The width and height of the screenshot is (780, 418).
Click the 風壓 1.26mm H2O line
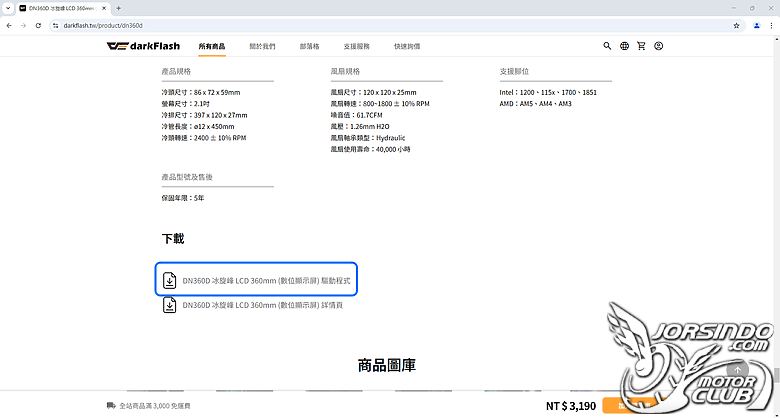[x=360, y=127]
